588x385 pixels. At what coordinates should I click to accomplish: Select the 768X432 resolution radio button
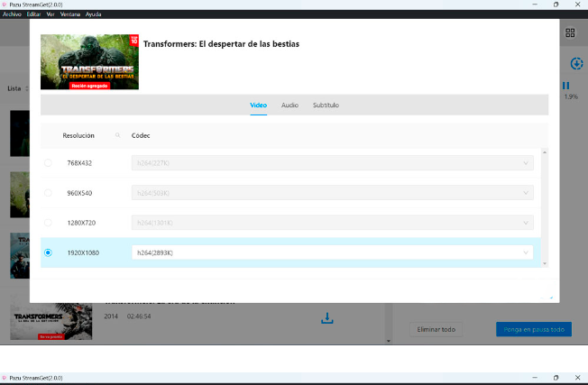click(48, 162)
